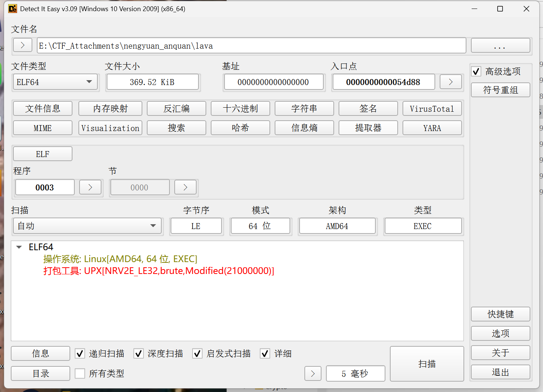Click the AMD64 architecture field
543x392 pixels.
tap(337, 226)
